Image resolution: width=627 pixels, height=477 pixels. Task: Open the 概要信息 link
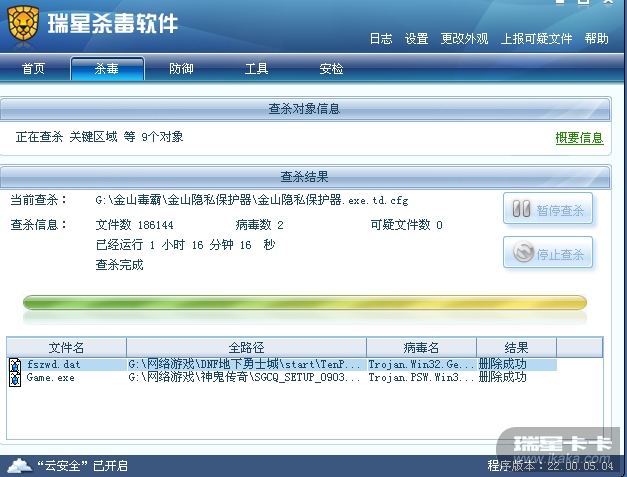pos(579,138)
